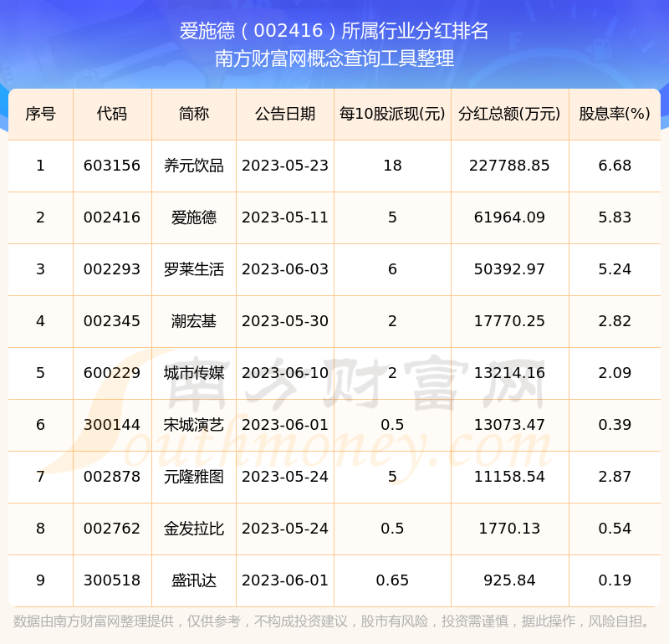Click the dividend total 227788.85 cell

509,166
